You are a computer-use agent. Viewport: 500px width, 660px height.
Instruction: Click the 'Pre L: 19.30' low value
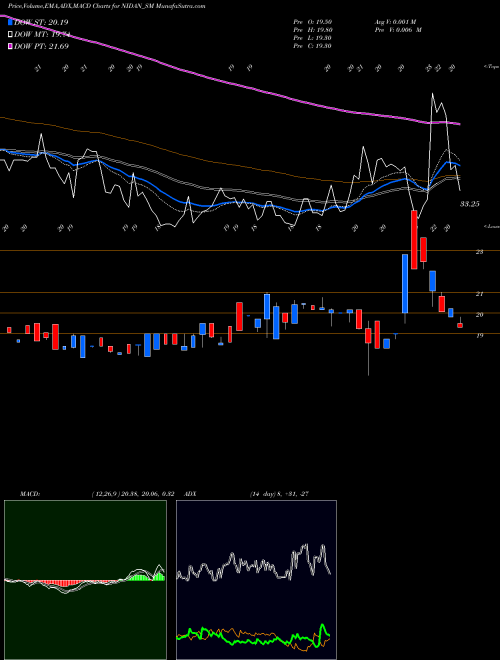click(x=312, y=38)
